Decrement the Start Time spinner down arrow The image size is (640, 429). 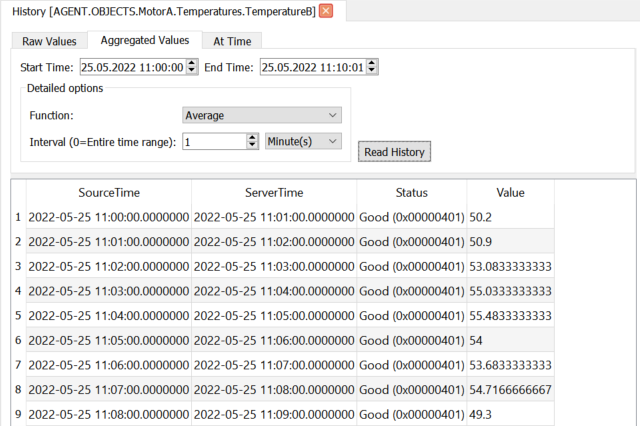[192, 71]
